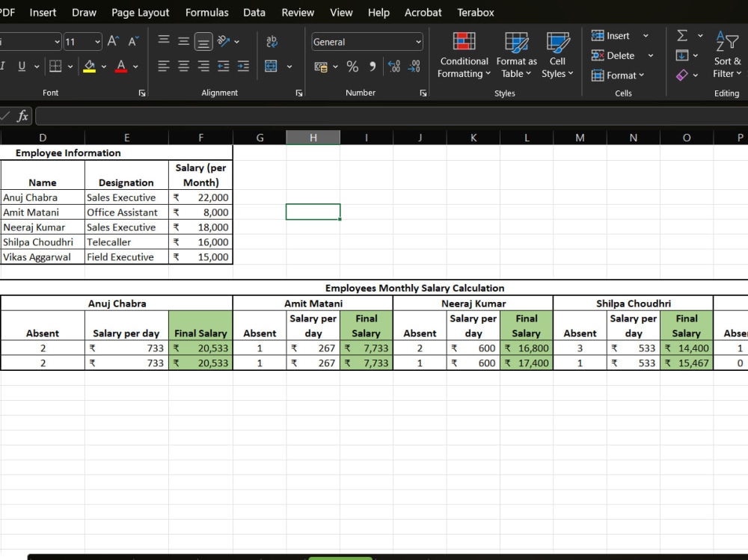Viewport: 748px width, 560px height.
Task: Toggle Wrap Text
Action: coord(272,42)
